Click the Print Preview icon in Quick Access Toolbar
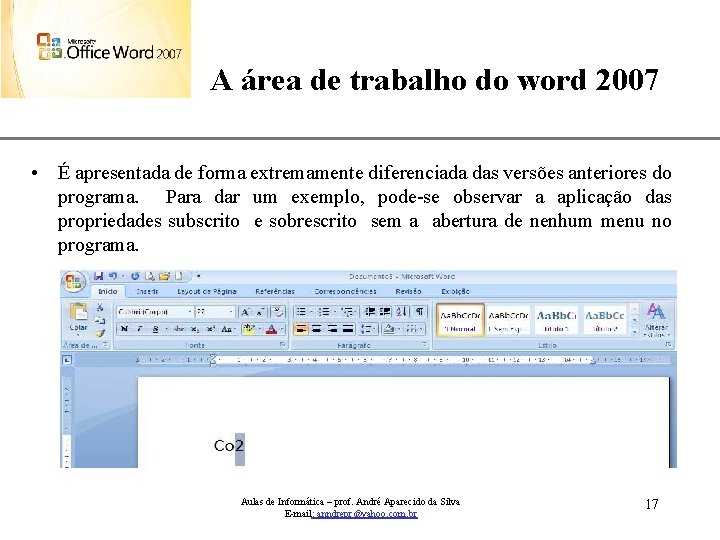This screenshot has height=540, width=720. pyautogui.click(x=150, y=276)
